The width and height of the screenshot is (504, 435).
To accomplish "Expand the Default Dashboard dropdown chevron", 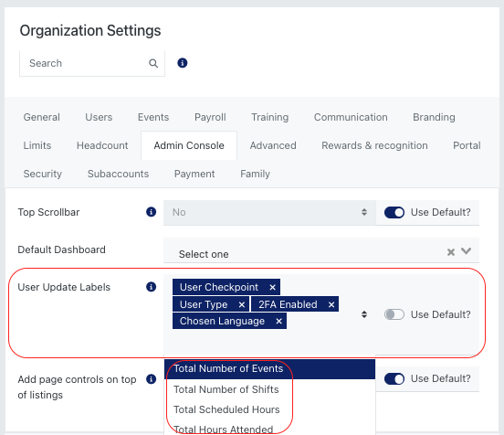I will 466,251.
